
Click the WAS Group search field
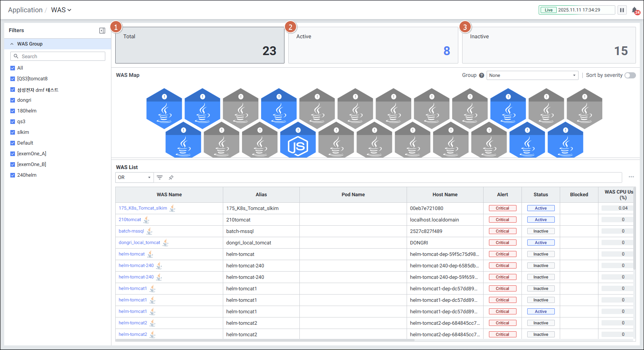58,56
